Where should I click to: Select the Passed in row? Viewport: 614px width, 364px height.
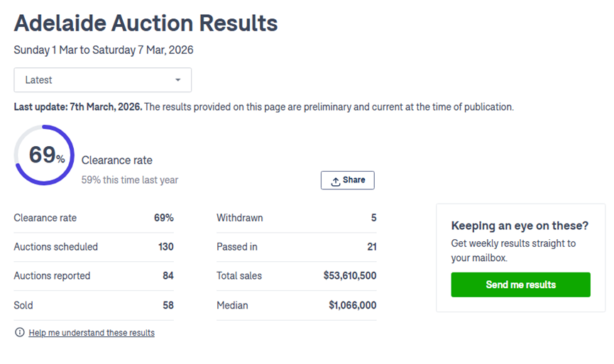296,247
